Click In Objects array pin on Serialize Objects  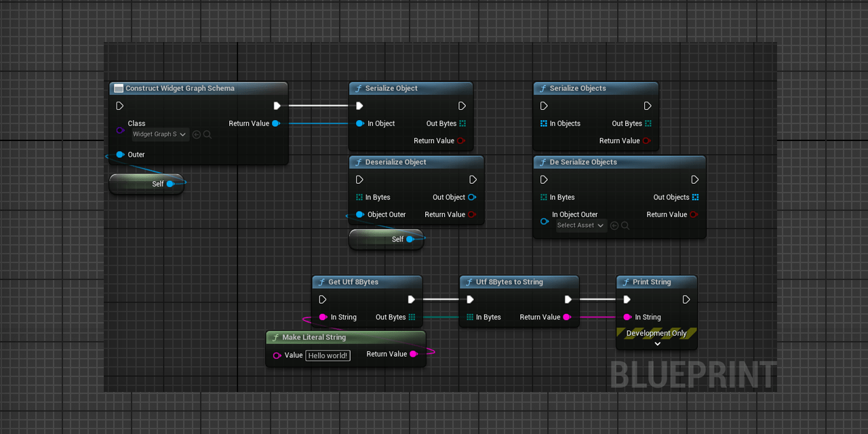pos(544,123)
